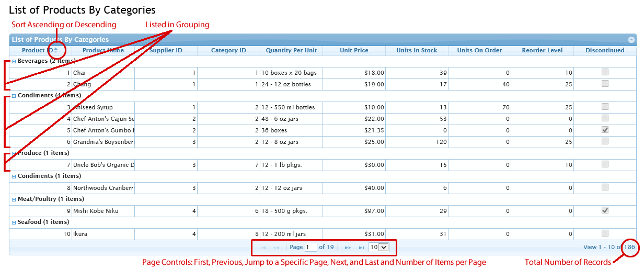644x270 pixels.
Task: Jump to the last page of results
Action: click(361, 248)
